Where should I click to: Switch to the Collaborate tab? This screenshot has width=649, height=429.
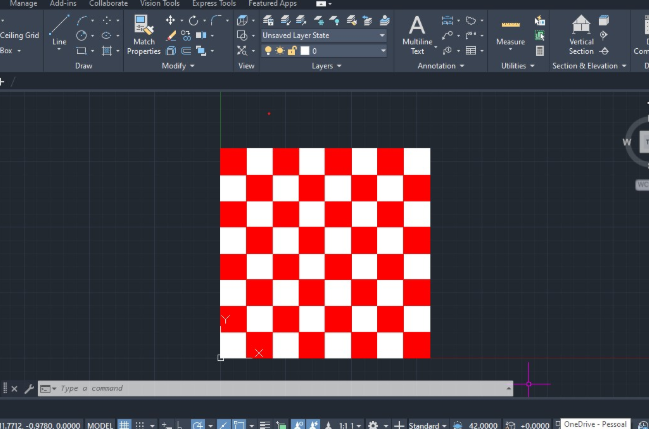pos(108,4)
